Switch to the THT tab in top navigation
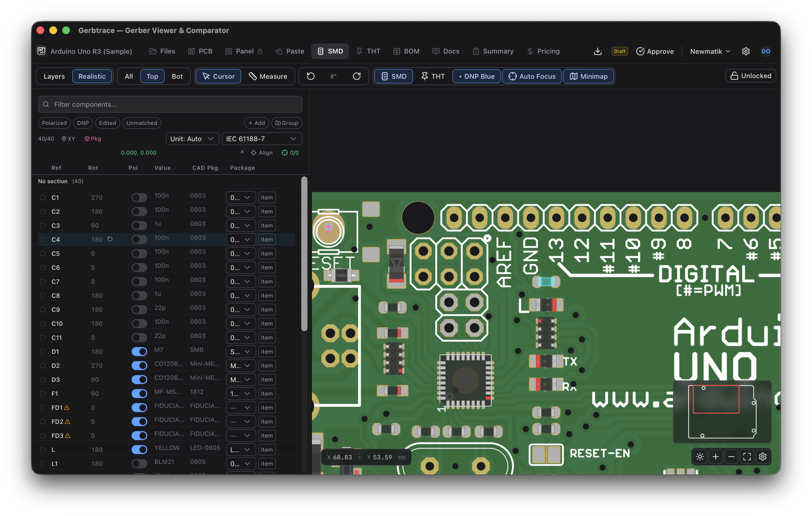The width and height of the screenshot is (812, 516). (368, 51)
